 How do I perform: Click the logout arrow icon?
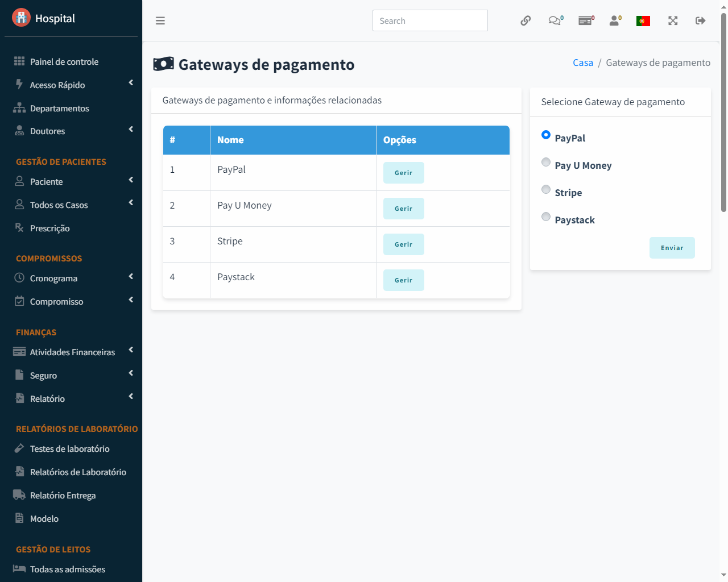701,21
